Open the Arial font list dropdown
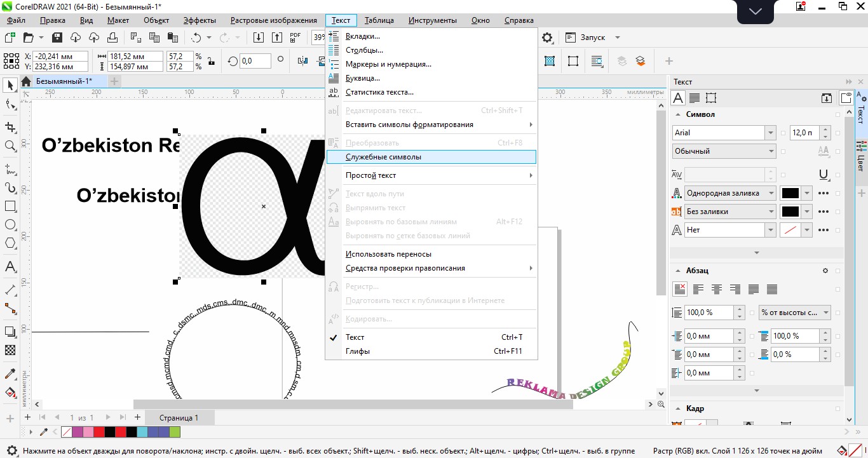 coord(771,133)
